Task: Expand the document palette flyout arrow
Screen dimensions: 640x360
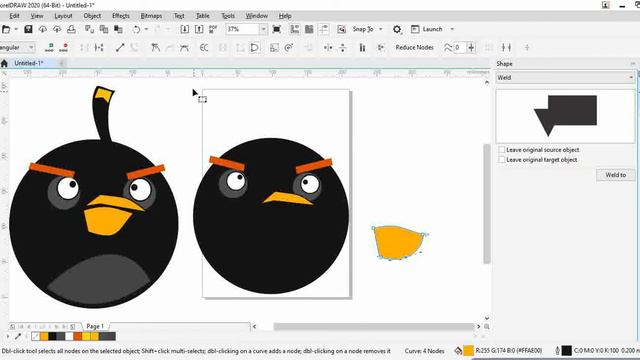Action: pyautogui.click(x=8, y=336)
